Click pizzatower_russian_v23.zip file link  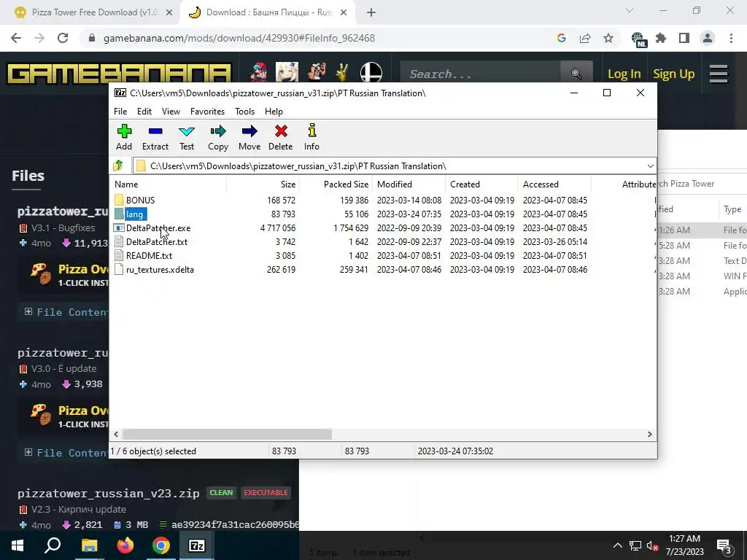pyautogui.click(x=109, y=494)
